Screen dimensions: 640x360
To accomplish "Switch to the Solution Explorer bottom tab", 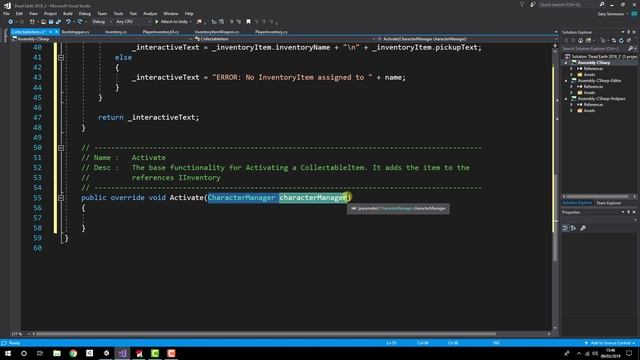I will [577, 203].
